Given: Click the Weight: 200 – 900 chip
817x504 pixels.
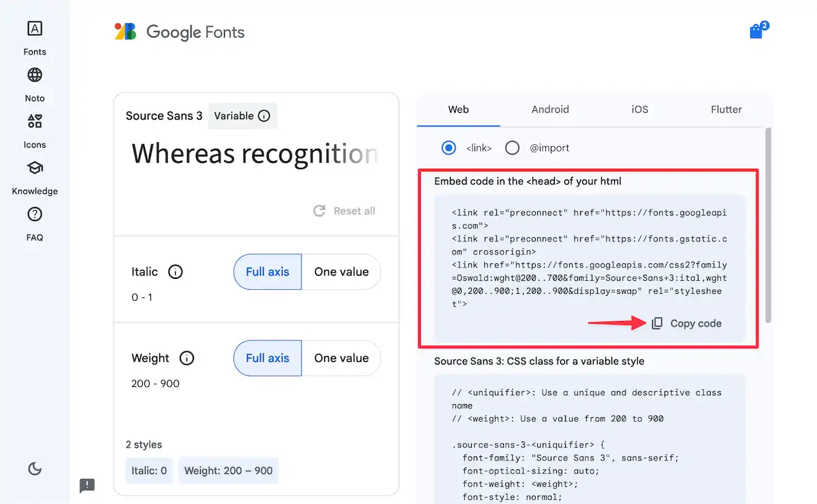Looking at the screenshot, I should pyautogui.click(x=229, y=470).
